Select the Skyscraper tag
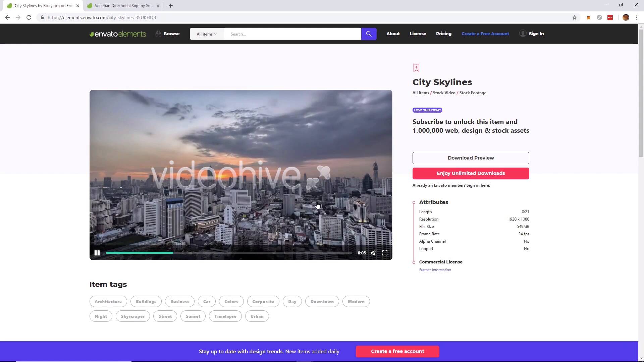Screen dimensions: 644x362 tap(132, 316)
